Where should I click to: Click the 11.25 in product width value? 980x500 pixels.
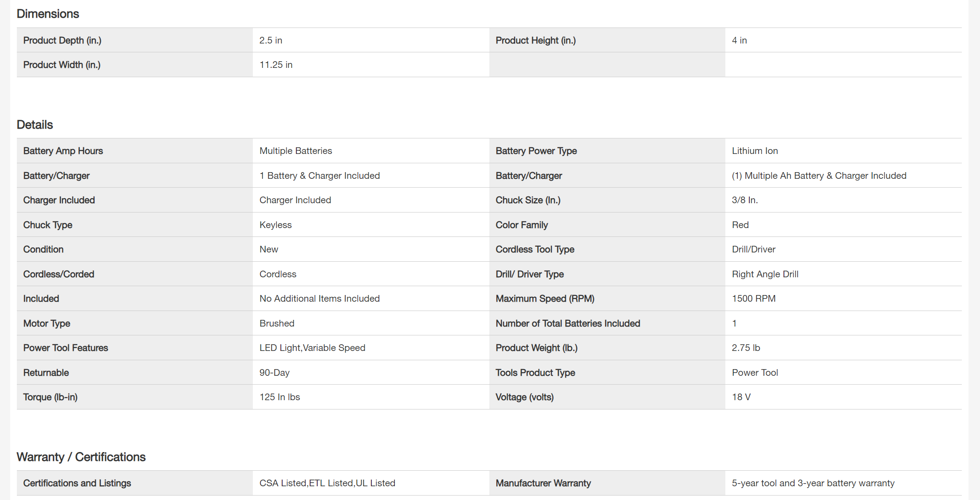[x=276, y=65]
